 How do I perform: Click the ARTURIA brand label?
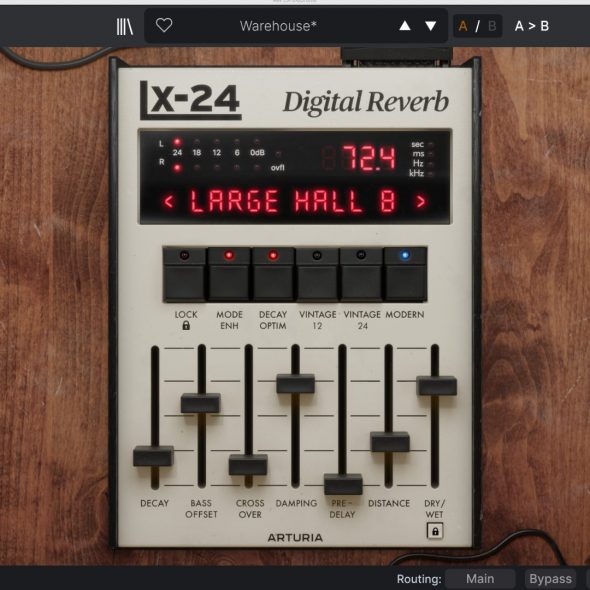[295, 538]
